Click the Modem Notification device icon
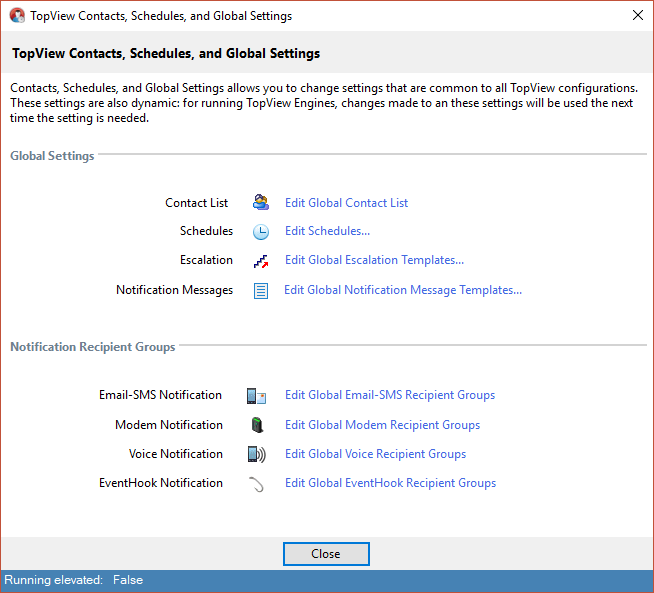The height and width of the screenshot is (593, 654). pyautogui.click(x=257, y=425)
